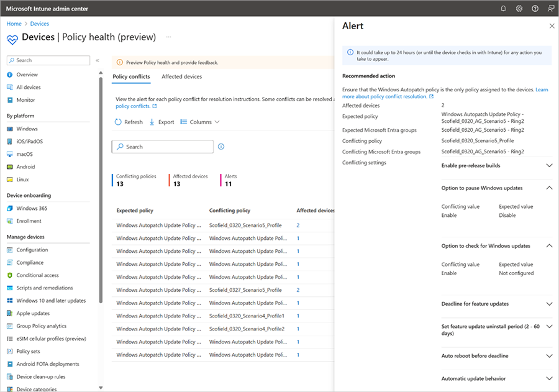Click the Android FOTA deployments icon
Screen dimensions: 559x392
[9, 364]
